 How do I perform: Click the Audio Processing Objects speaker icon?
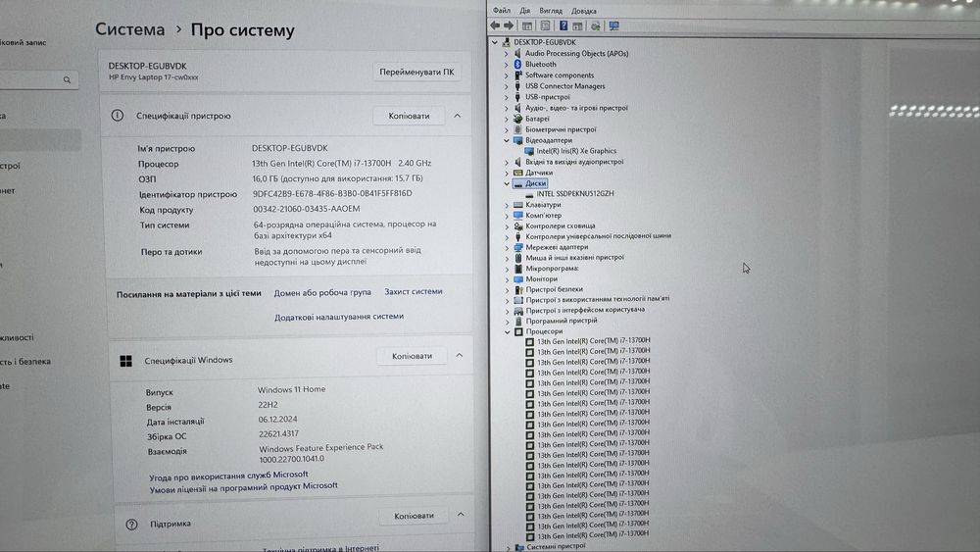pyautogui.click(x=517, y=53)
